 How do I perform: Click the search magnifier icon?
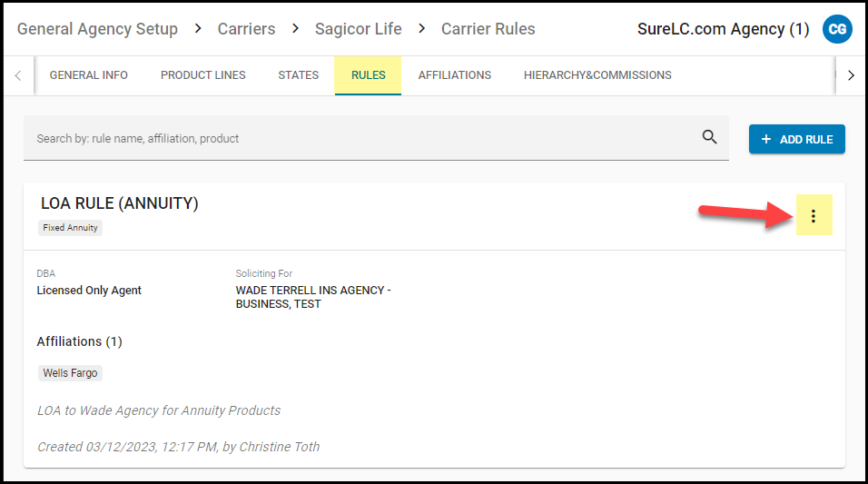pos(709,137)
